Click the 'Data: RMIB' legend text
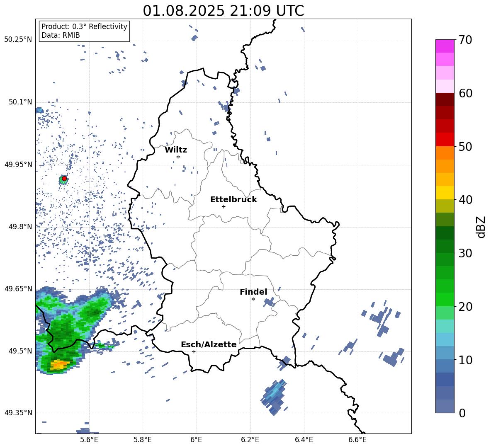491x448 pixels. click(61, 35)
